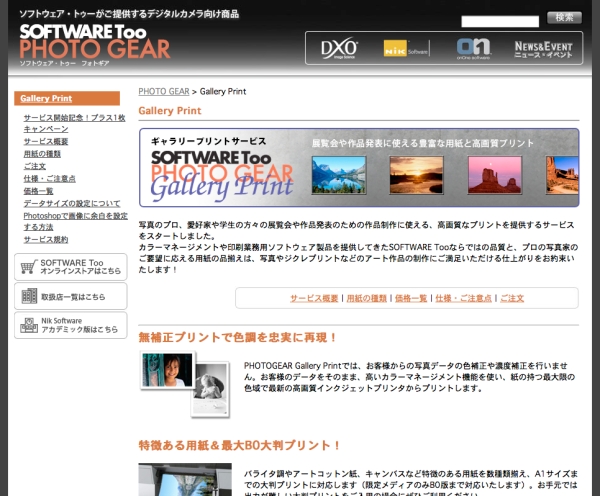Open Nik Software academic edition button
The height and width of the screenshot is (496, 600).
pos(70,325)
